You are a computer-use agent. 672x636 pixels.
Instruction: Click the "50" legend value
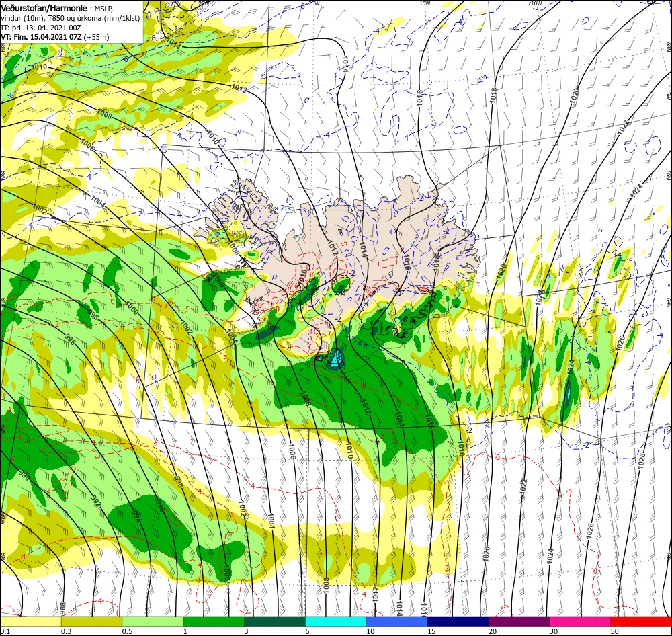click(x=615, y=631)
